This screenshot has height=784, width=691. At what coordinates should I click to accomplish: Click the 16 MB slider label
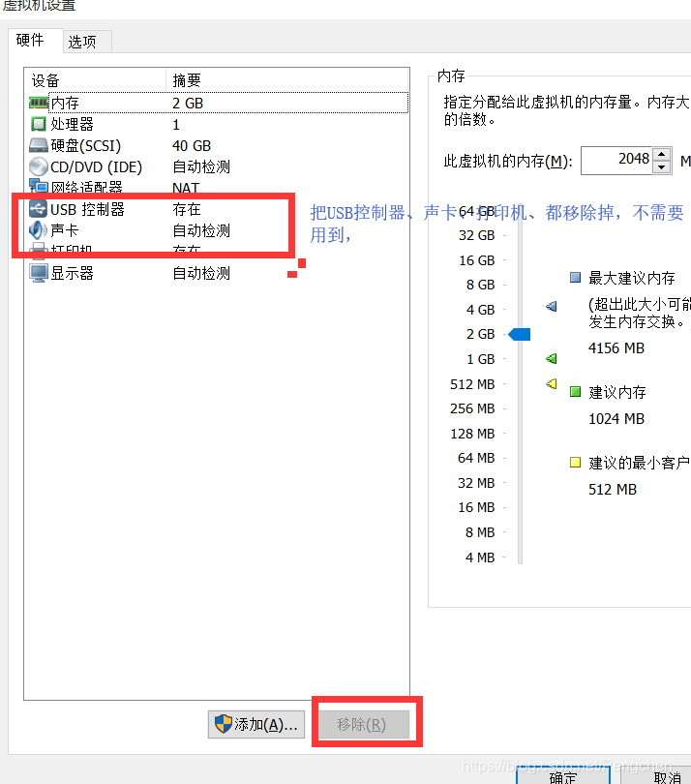[x=476, y=507]
